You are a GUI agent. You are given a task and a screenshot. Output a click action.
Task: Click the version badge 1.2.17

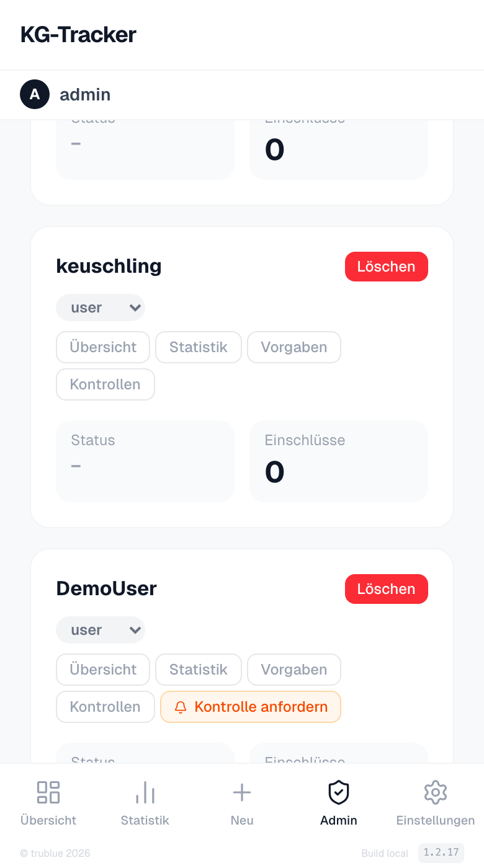point(441,852)
